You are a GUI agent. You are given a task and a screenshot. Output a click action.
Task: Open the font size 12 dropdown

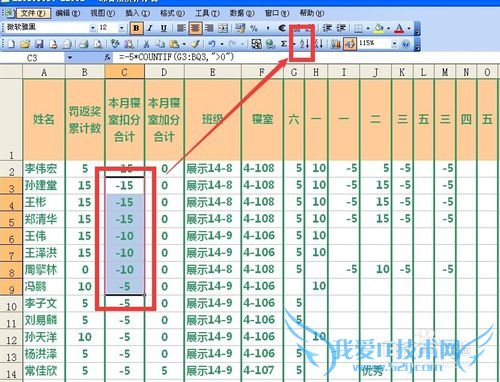(122, 28)
